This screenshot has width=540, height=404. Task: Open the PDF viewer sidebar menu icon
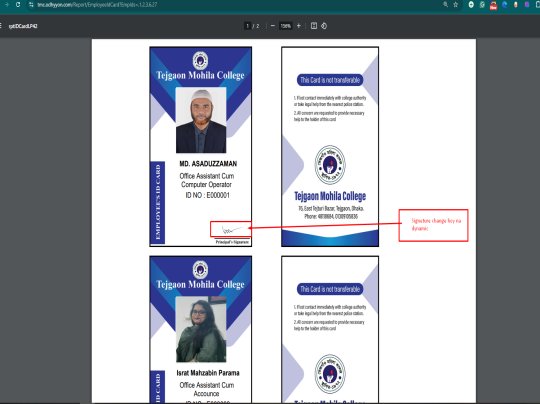tap(1, 26)
